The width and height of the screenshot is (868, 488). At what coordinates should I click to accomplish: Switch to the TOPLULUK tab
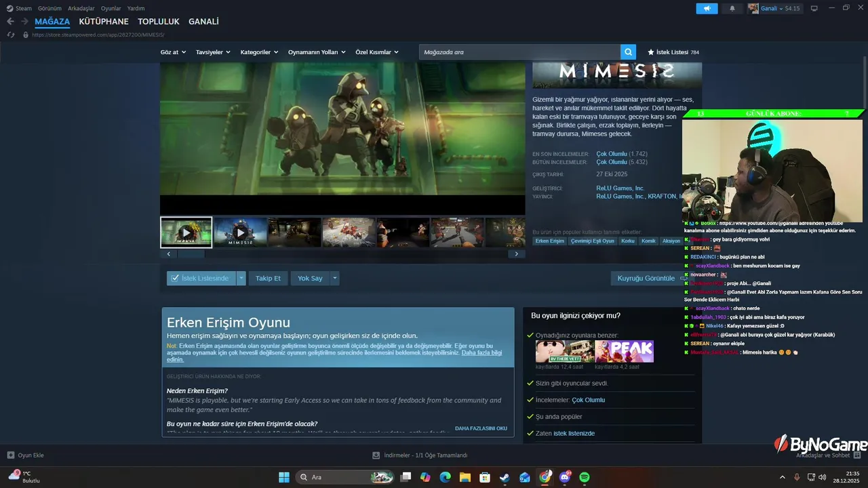[159, 22]
